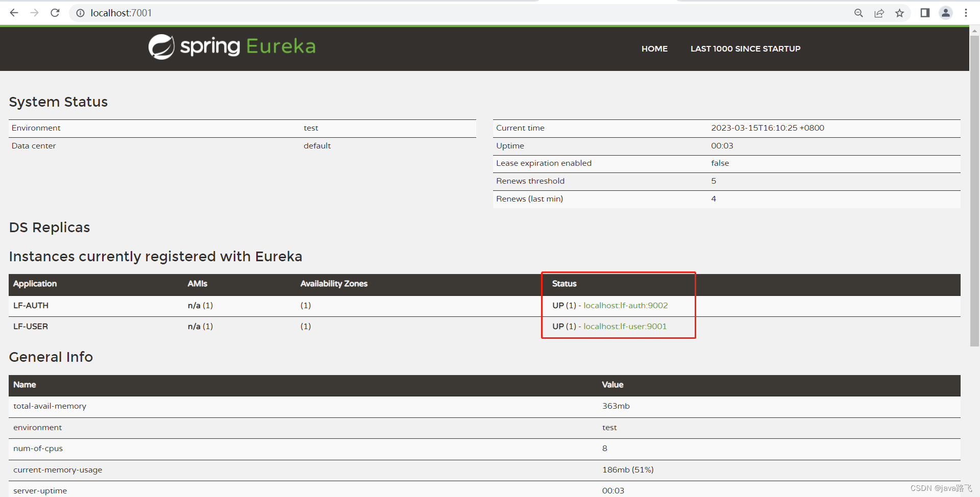View site information icon in address bar

(80, 13)
